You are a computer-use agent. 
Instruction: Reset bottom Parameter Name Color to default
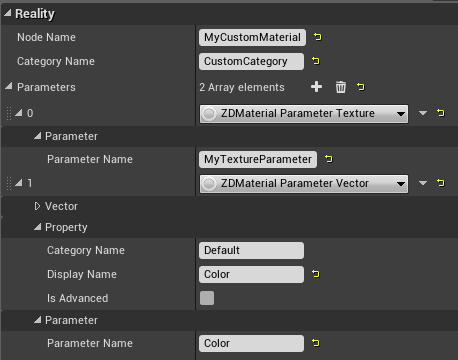click(316, 343)
